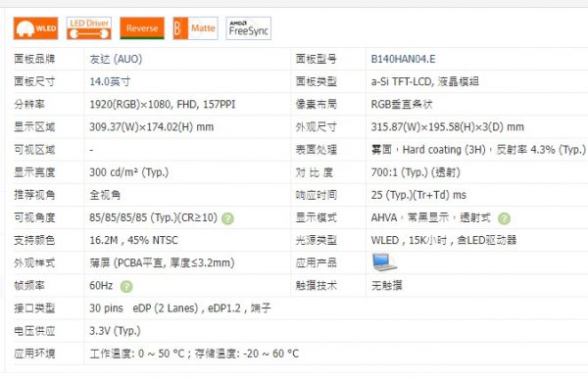588x379 pixels.
Task: Click the 触摸技术 row label
Action: (317, 286)
